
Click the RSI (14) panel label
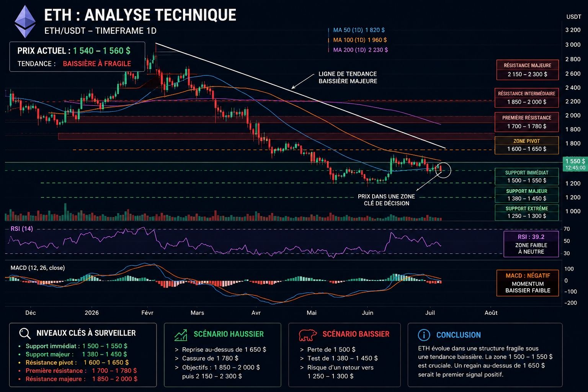[22, 229]
